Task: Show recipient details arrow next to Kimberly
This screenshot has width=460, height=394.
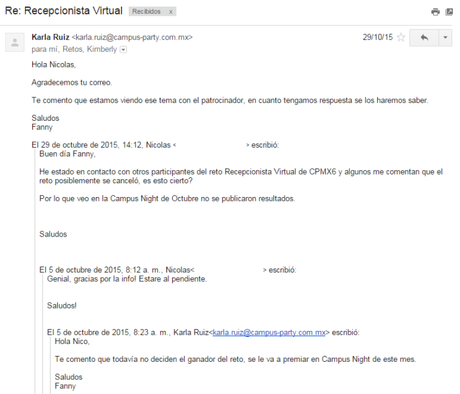Action: tap(123, 50)
